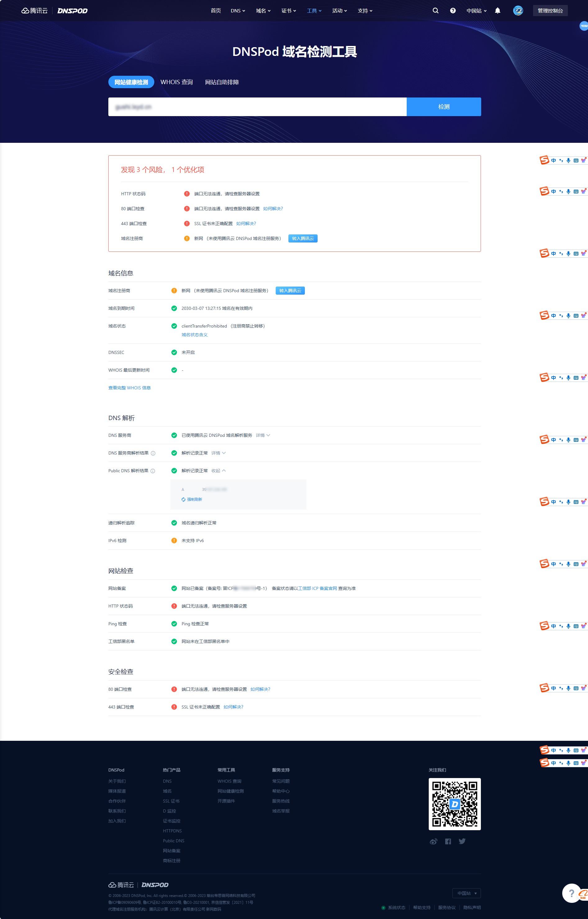Screen dimensions: 588x919
Task: Click the error icon in the 网站检查 HTTP 状态码 row
Action: click(174, 606)
